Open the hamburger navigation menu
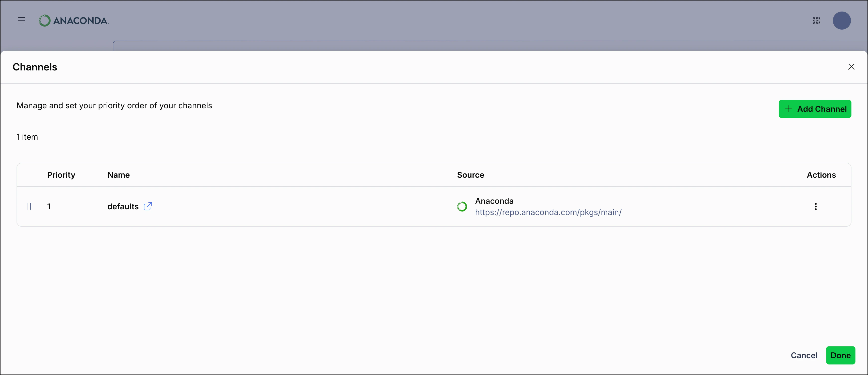This screenshot has height=375, width=868. [21, 20]
